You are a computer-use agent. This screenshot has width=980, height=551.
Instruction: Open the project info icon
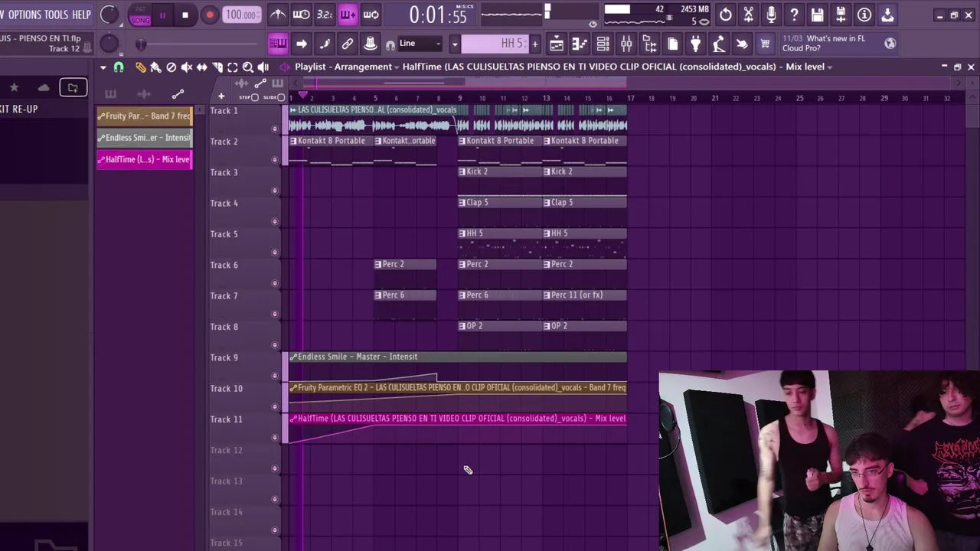pyautogui.click(x=864, y=15)
